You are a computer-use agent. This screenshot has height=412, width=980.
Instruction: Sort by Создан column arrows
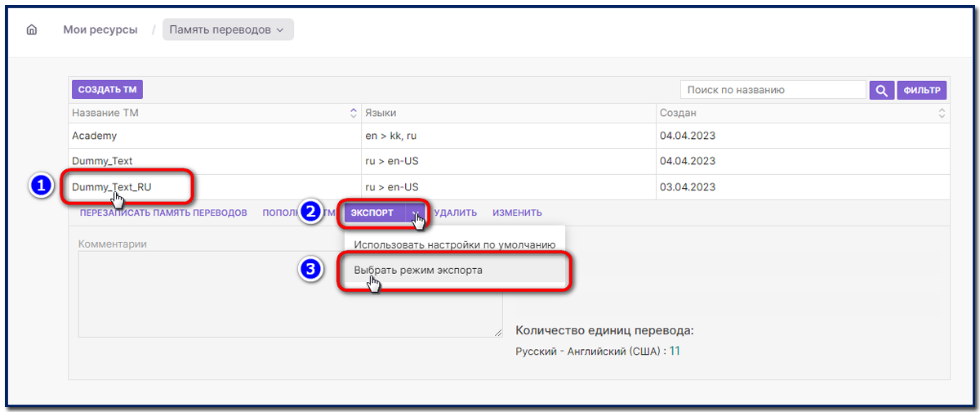click(x=942, y=113)
